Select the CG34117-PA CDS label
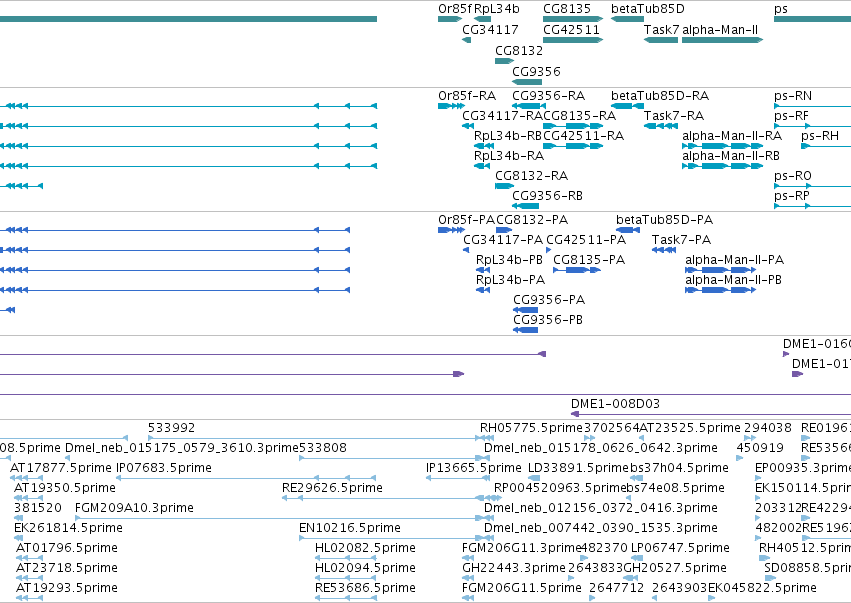This screenshot has width=851, height=603. click(503, 240)
